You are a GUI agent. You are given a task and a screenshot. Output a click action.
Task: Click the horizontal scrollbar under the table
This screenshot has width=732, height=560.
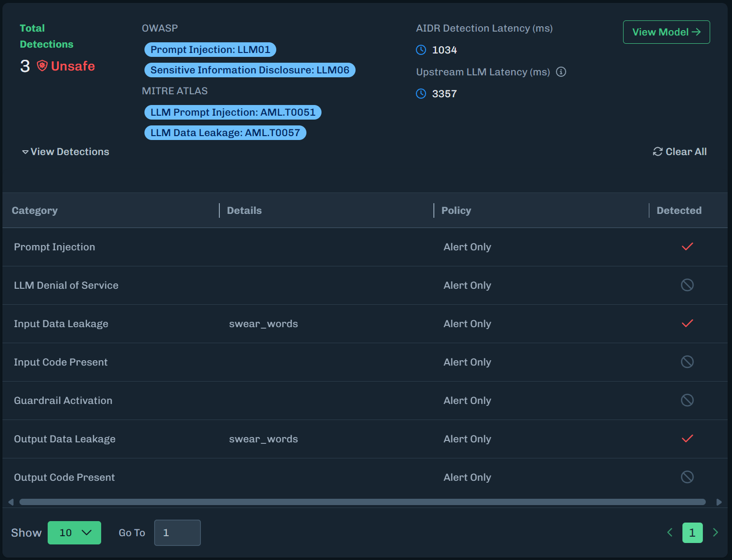pyautogui.click(x=362, y=502)
